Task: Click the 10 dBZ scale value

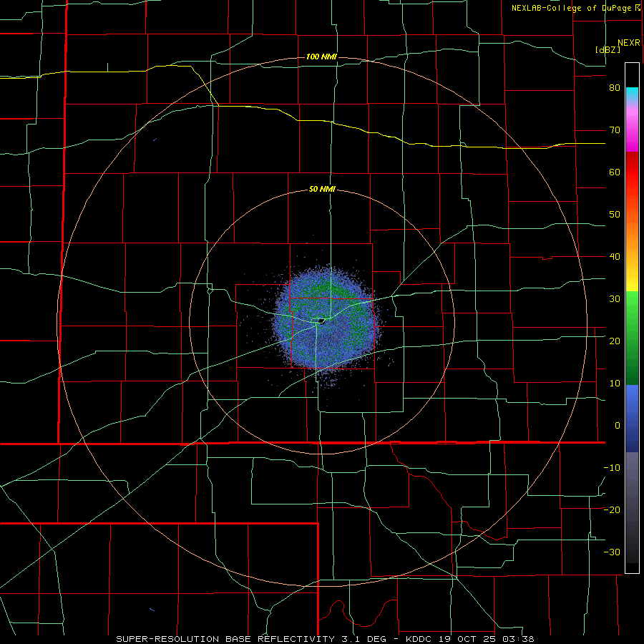Action: (615, 384)
